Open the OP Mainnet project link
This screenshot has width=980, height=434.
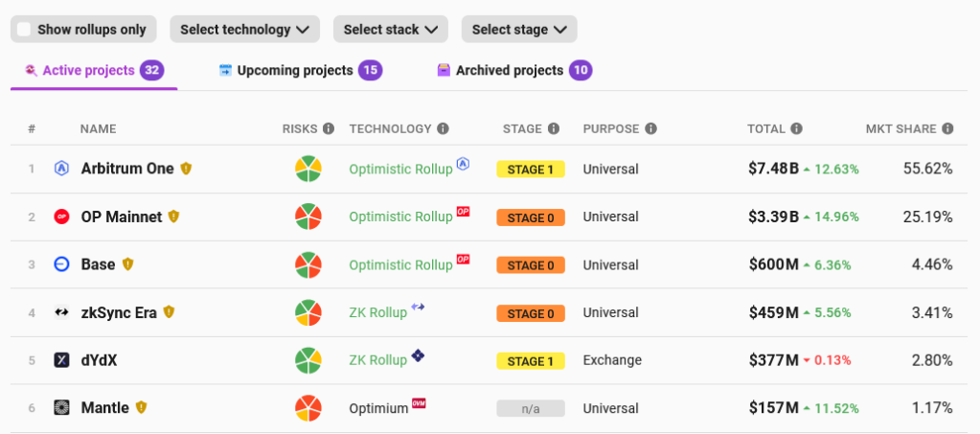(x=121, y=217)
